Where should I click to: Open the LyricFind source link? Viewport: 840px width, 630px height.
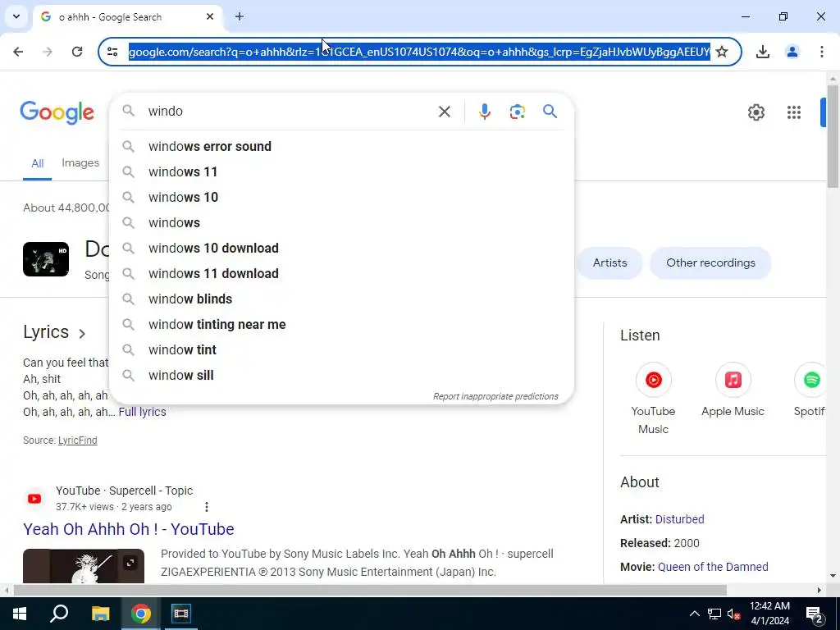coord(78,441)
